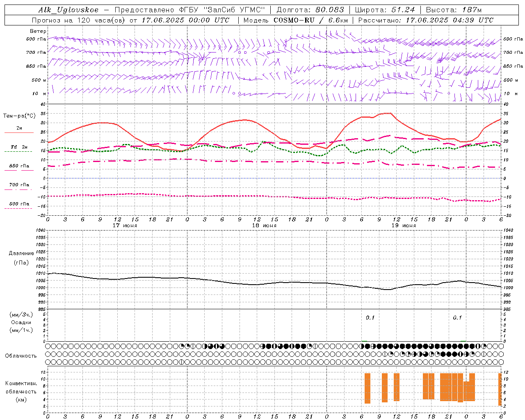Click the Прогноз на 120 часа(ов) text

(x=79, y=20)
